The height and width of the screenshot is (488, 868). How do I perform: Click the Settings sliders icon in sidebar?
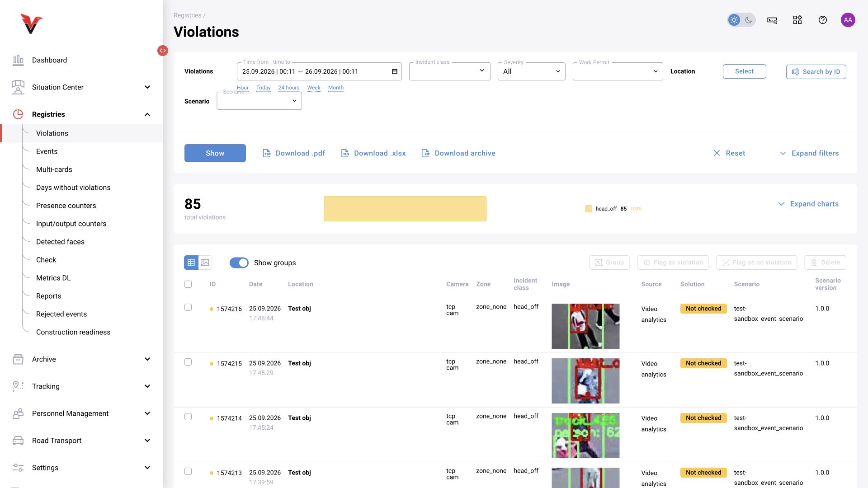point(18,468)
